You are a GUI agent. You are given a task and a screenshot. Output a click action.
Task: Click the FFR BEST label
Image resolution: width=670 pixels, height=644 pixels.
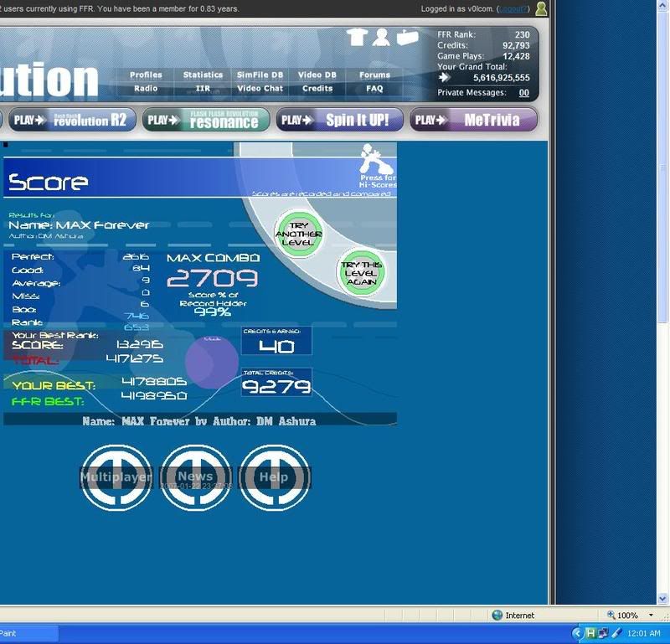(x=48, y=402)
